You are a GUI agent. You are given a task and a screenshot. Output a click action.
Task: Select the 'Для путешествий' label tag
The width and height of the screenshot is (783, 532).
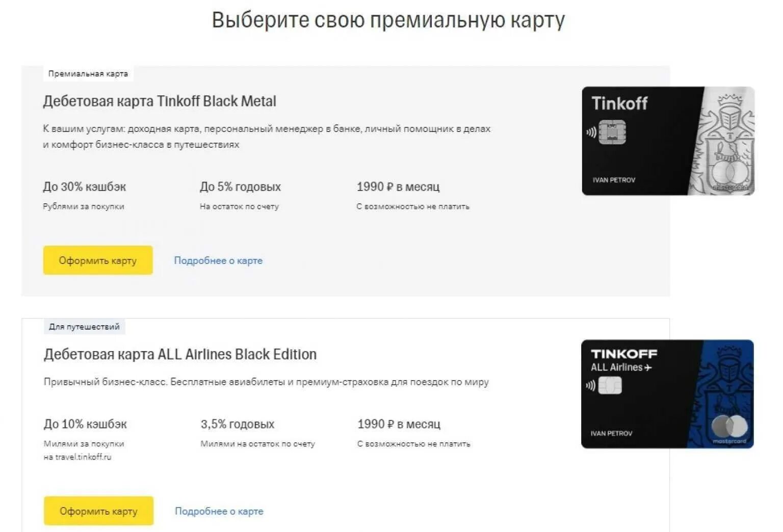[84, 327]
